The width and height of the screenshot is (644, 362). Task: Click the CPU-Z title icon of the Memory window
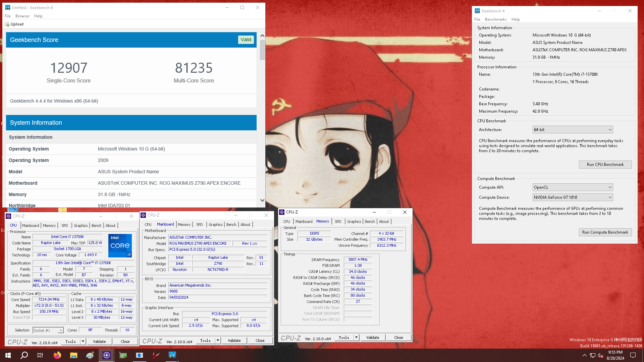(282, 212)
